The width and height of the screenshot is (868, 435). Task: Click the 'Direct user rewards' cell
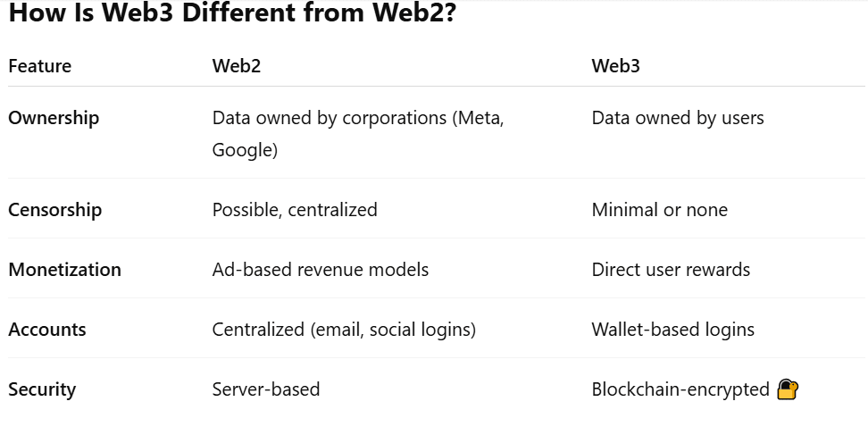coord(671,270)
